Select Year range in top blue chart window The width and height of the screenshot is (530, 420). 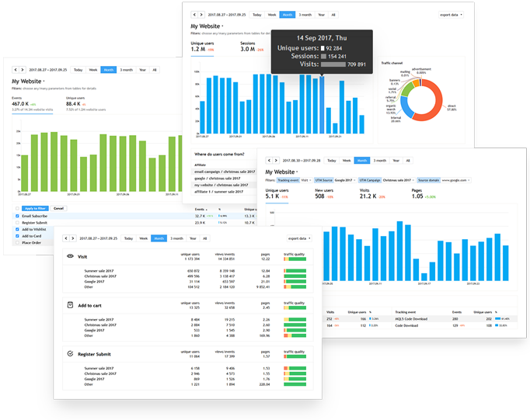tap(322, 15)
